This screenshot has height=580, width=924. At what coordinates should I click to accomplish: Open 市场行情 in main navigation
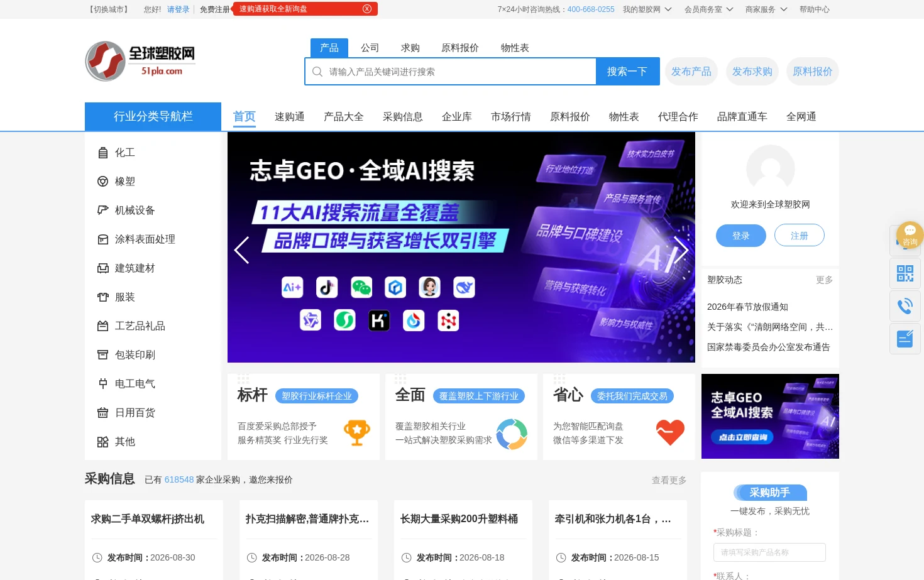point(511,117)
